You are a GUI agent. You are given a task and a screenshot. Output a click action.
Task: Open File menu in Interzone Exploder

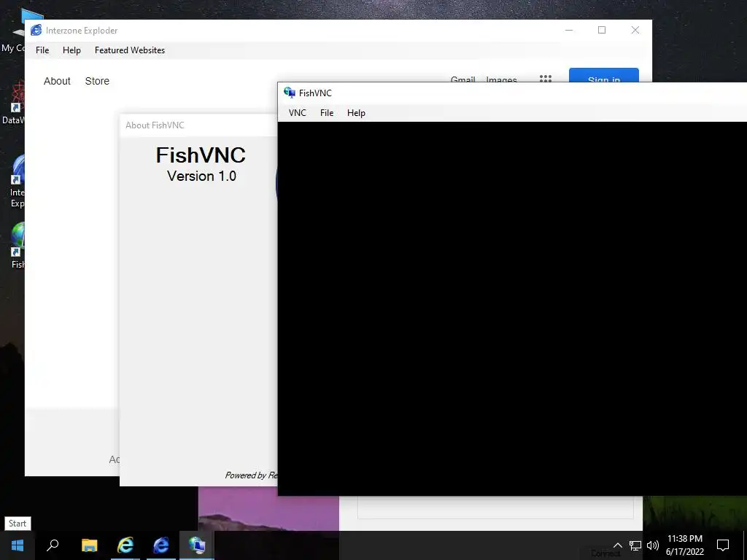point(42,50)
